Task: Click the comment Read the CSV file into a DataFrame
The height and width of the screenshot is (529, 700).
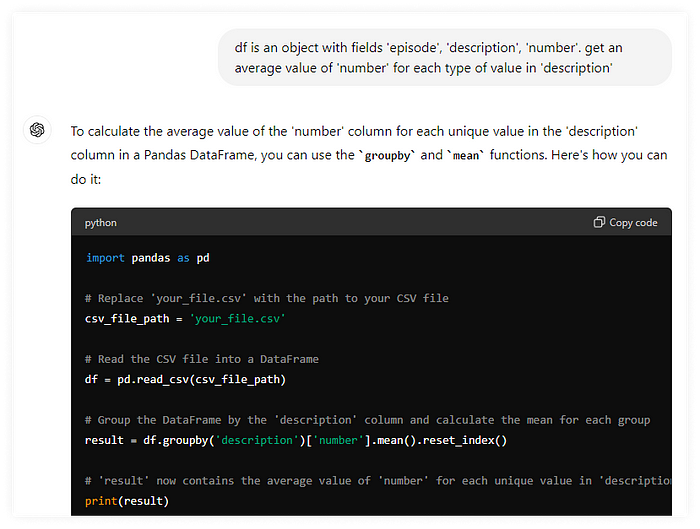Action: (x=202, y=359)
